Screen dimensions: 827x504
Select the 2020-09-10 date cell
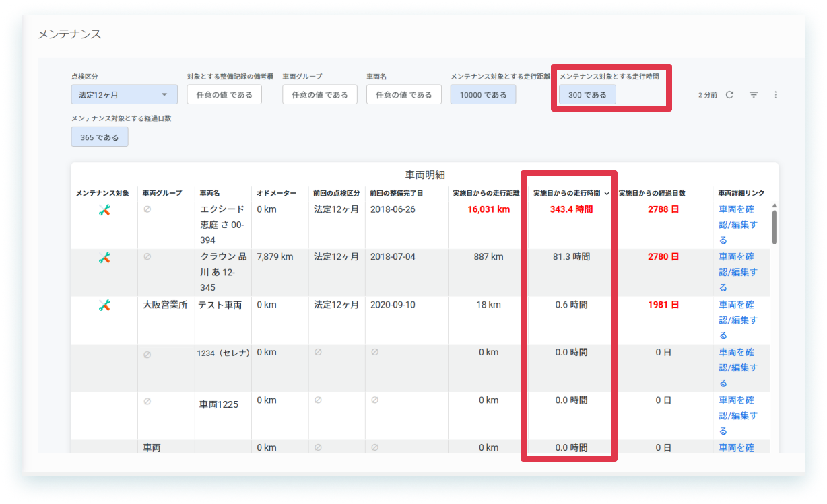tap(393, 304)
